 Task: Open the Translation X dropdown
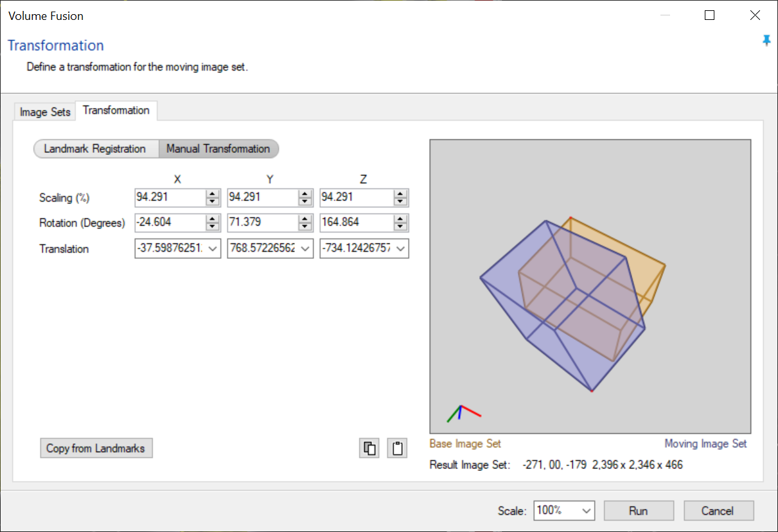213,249
